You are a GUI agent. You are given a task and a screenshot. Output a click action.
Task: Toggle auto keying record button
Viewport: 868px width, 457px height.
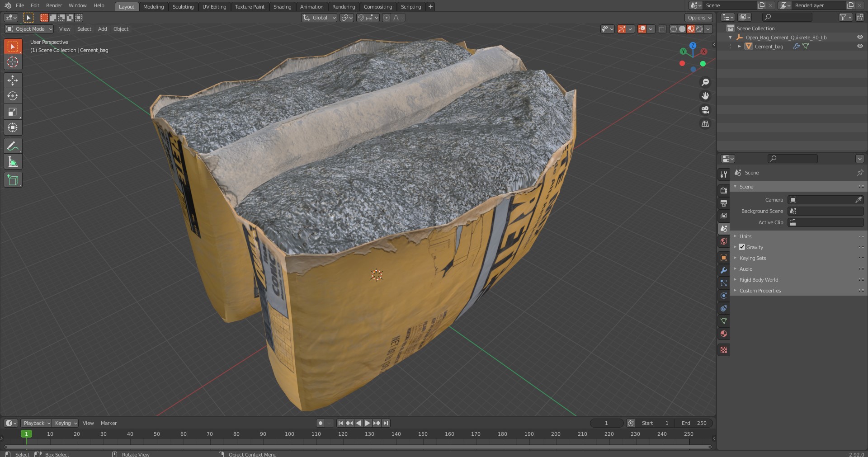tap(321, 423)
